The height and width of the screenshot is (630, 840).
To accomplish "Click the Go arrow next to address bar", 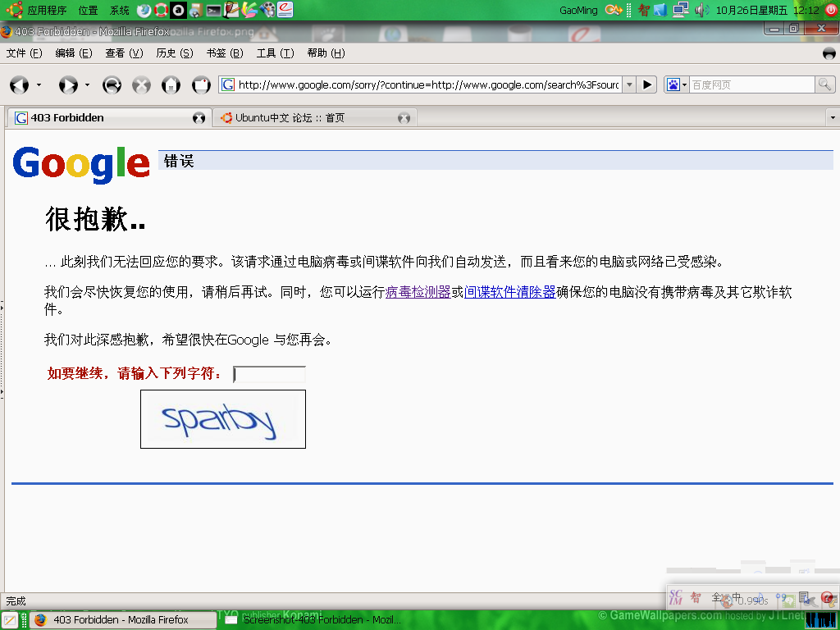I will click(647, 84).
